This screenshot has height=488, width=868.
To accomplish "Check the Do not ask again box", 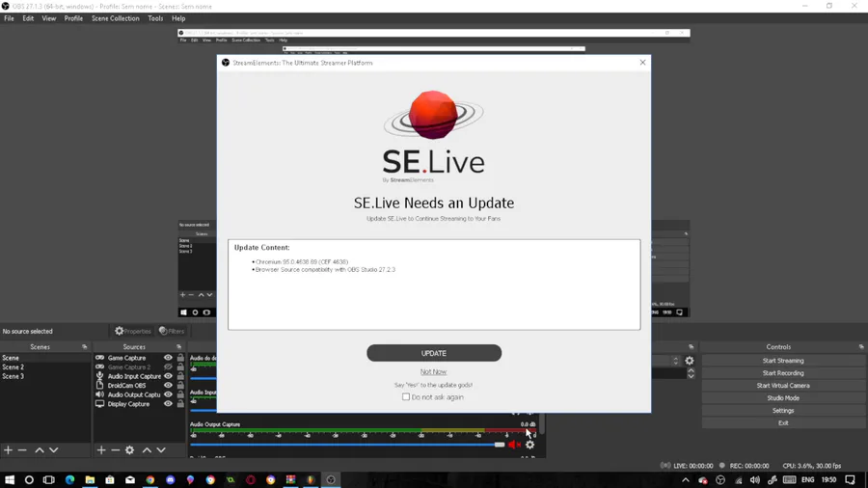I will click(406, 396).
